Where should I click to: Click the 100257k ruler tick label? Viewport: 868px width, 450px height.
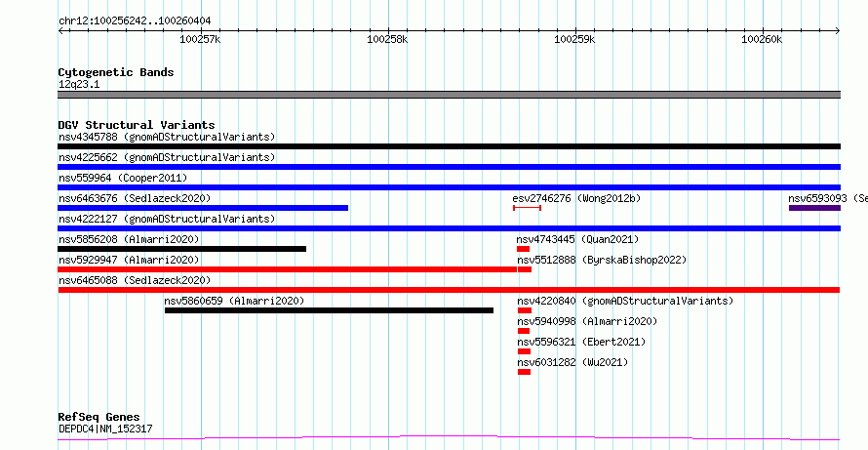point(200,39)
